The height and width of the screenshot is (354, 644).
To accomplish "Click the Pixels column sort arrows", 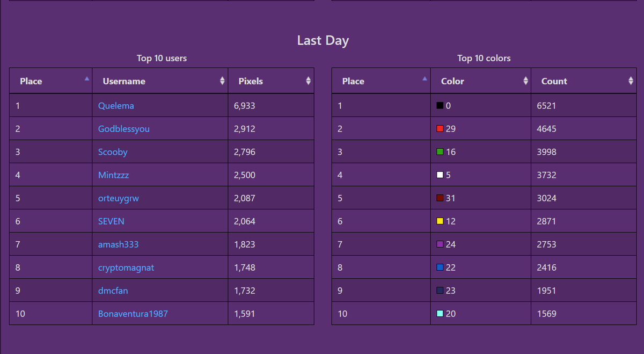I will tap(308, 81).
